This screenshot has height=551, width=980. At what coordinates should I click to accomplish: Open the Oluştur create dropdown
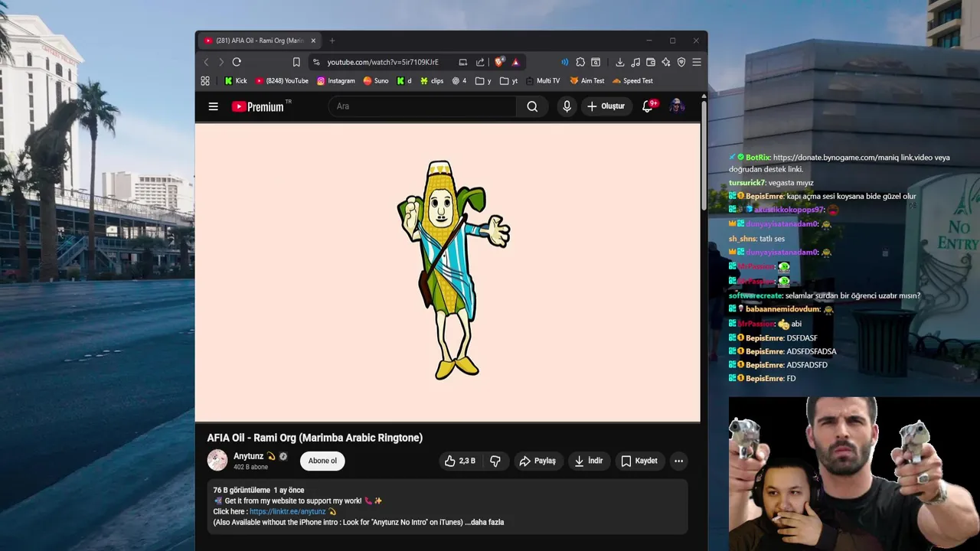[606, 106]
